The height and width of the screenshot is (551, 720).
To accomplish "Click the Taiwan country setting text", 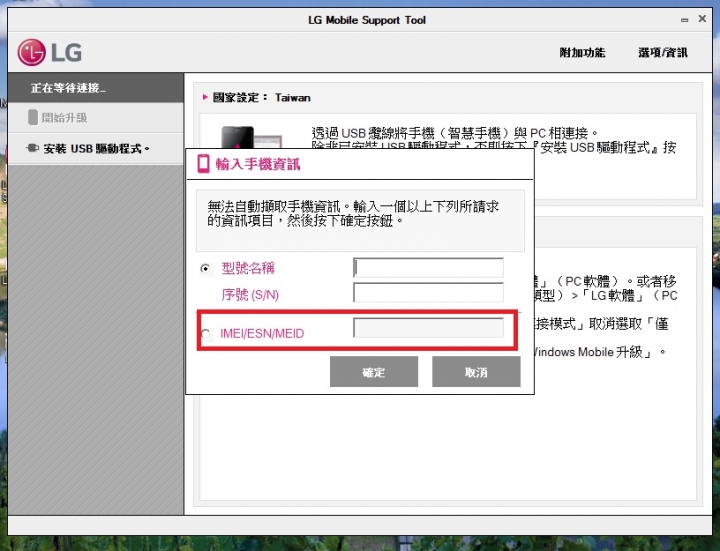I will [292, 98].
